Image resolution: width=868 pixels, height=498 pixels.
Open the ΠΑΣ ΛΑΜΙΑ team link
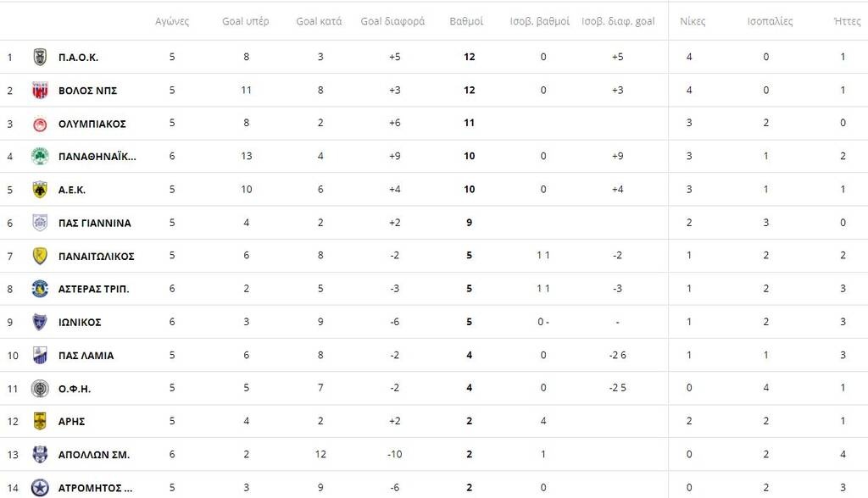click(86, 356)
